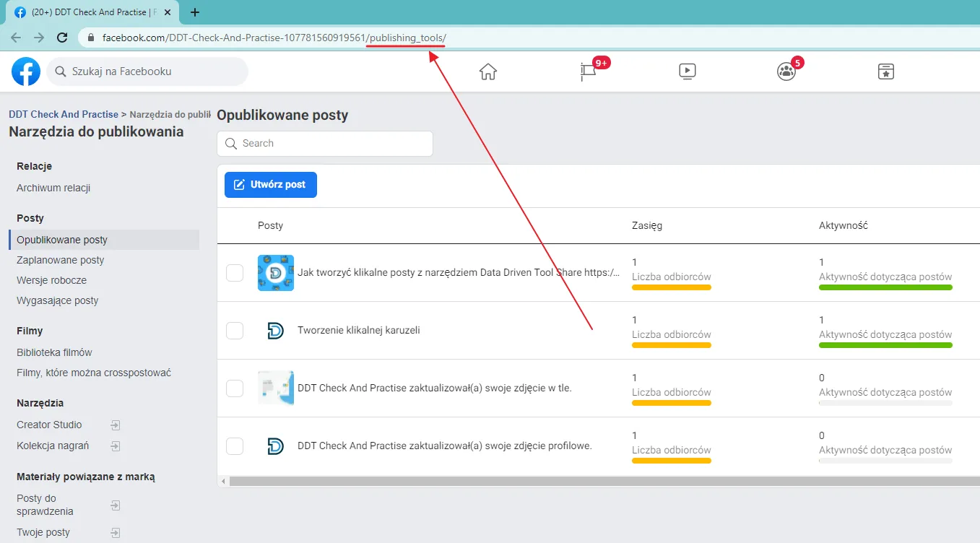Screen dimensions: 980x543
Task: Open a new browser tab
Action: pos(195,12)
